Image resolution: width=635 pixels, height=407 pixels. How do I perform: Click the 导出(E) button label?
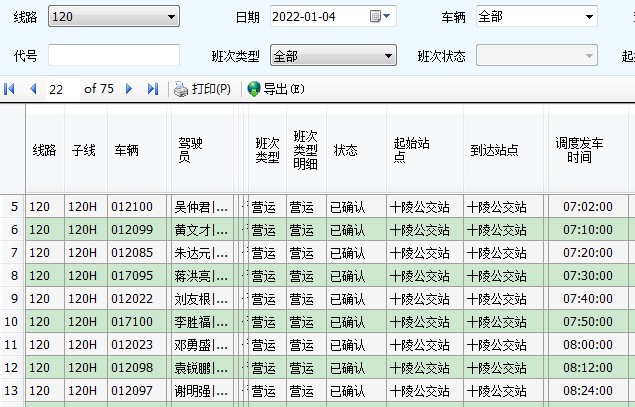point(284,89)
